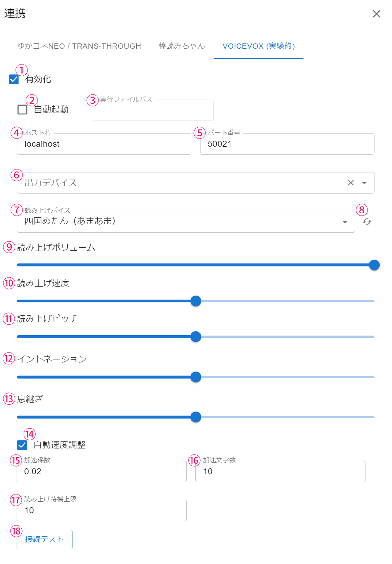Uncheck the 自動速度調整 checkbox
392x564 pixels.
click(22, 445)
